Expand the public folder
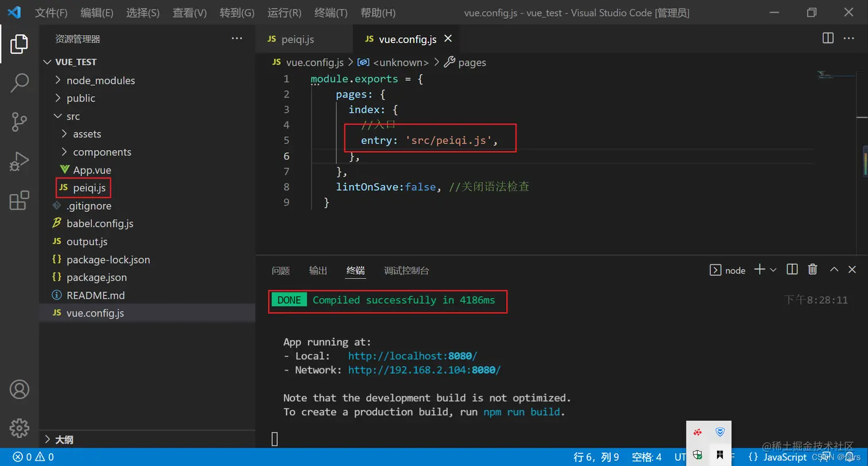 tap(75, 98)
